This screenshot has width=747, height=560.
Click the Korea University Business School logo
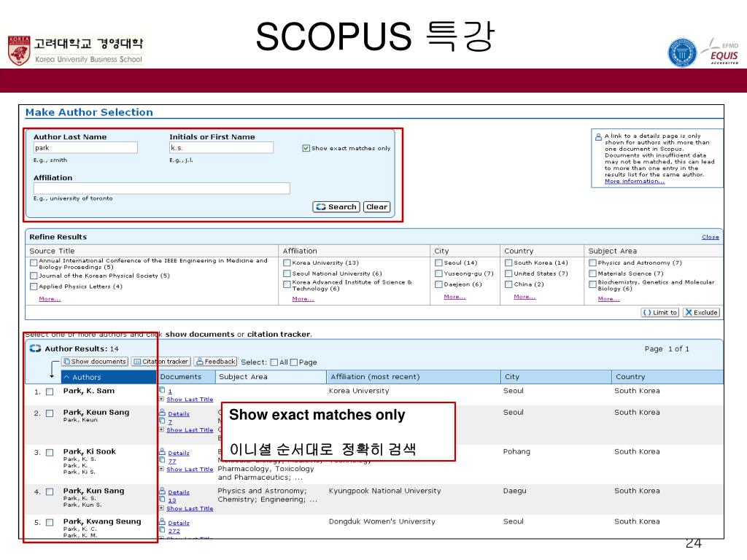[x=75, y=51]
